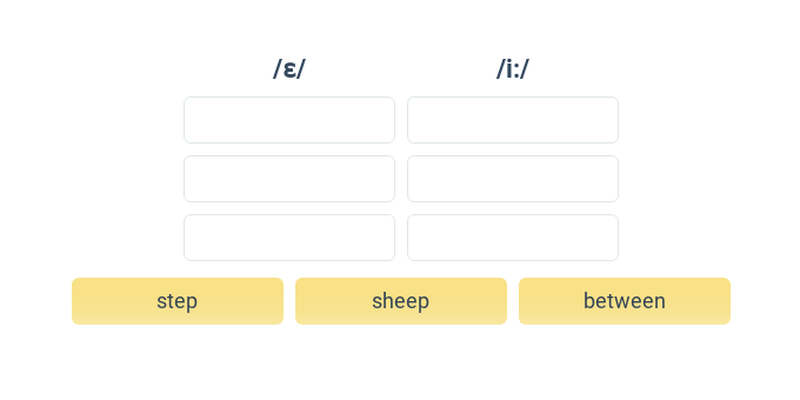The width and height of the screenshot is (800, 400).
Task: Choose the middle empty slot under /i:/
Action: (513, 179)
